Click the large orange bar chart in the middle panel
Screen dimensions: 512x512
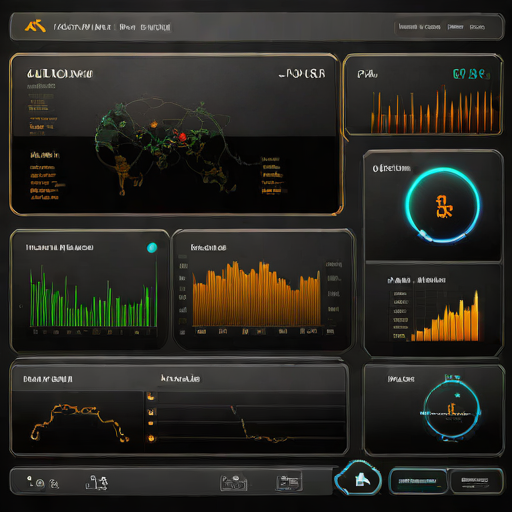(256, 293)
